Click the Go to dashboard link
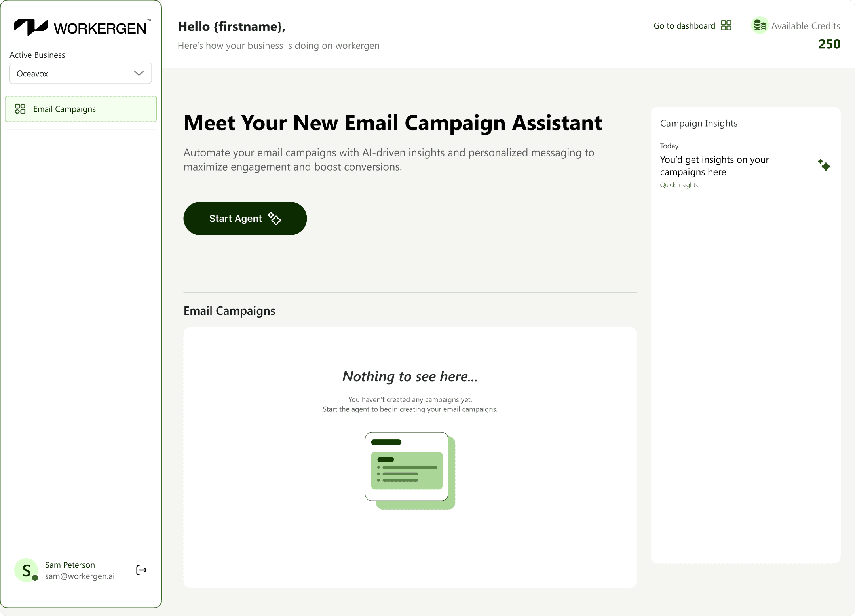The image size is (855, 616). pyautogui.click(x=684, y=26)
